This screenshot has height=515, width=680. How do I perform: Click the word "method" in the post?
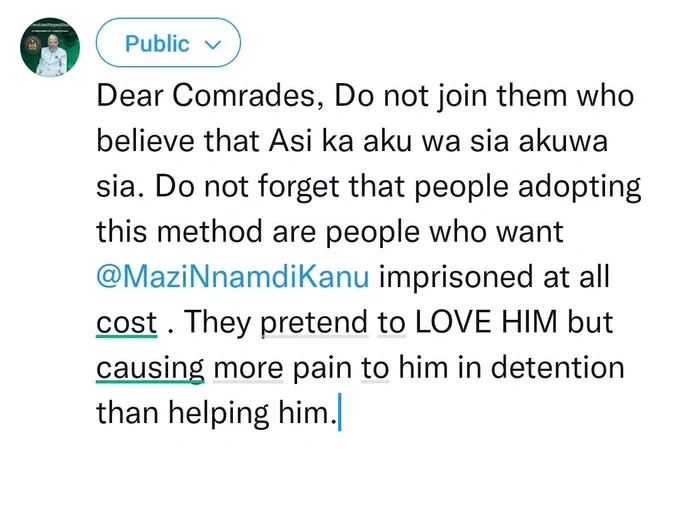tap(210, 232)
